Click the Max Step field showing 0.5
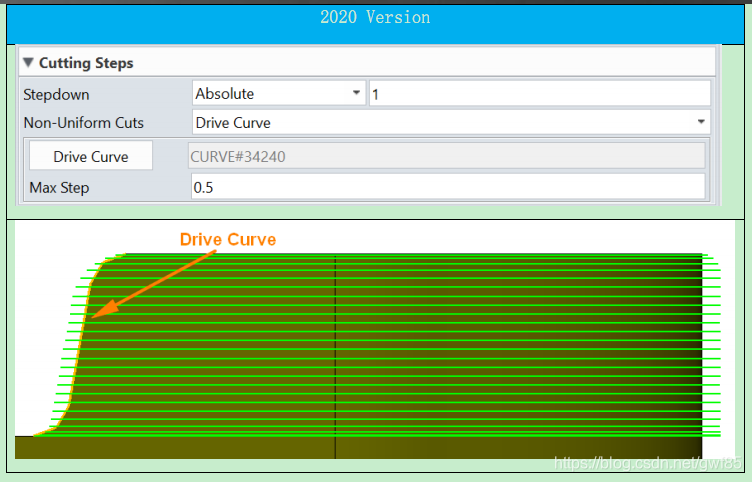The height and width of the screenshot is (482, 752). [x=447, y=187]
